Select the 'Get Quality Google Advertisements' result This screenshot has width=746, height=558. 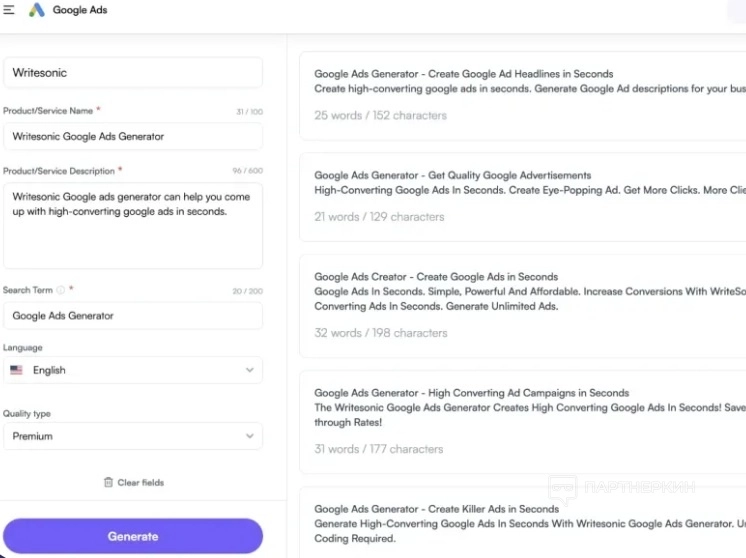coord(522,196)
